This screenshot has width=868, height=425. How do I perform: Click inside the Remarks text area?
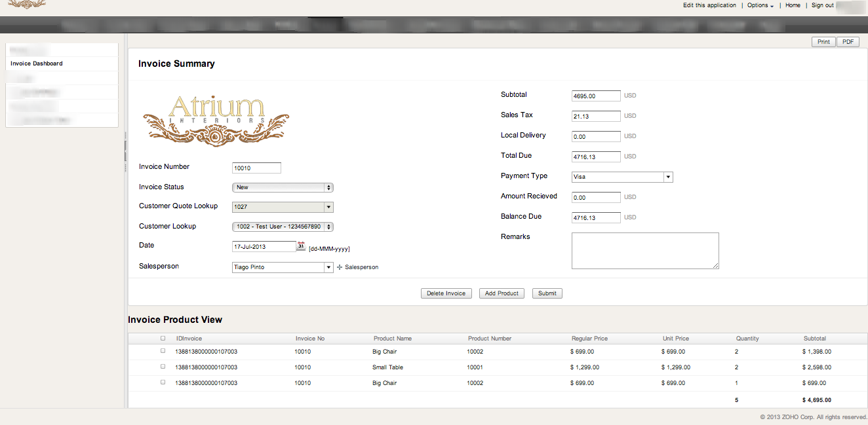pos(644,251)
